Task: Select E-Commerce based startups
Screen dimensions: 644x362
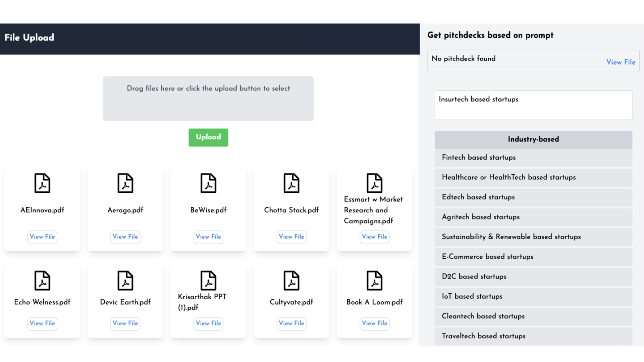Action: 533,257
